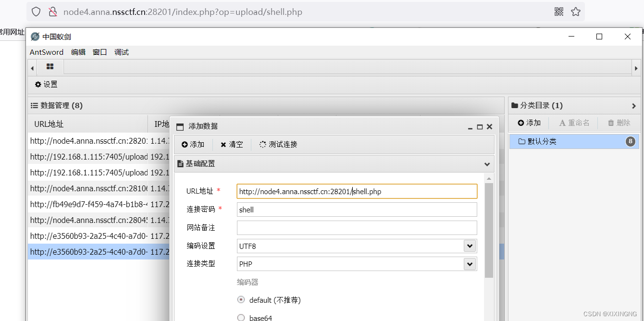
Task: Toggle the bookmark star in the address bar
Action: pos(575,12)
